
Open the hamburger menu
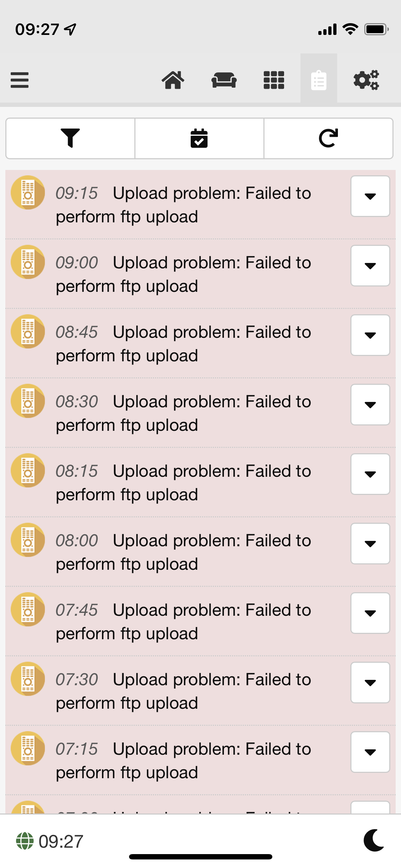pyautogui.click(x=20, y=80)
